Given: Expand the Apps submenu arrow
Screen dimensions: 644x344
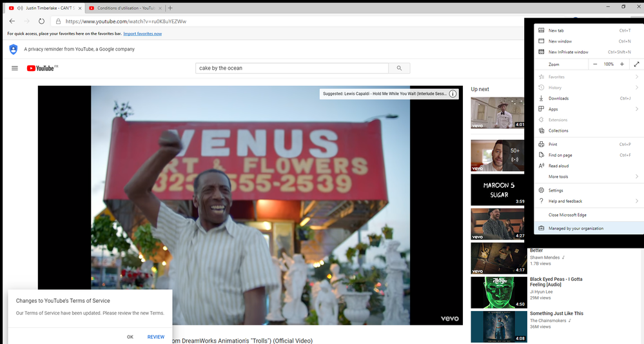Looking at the screenshot, I should pos(637,109).
